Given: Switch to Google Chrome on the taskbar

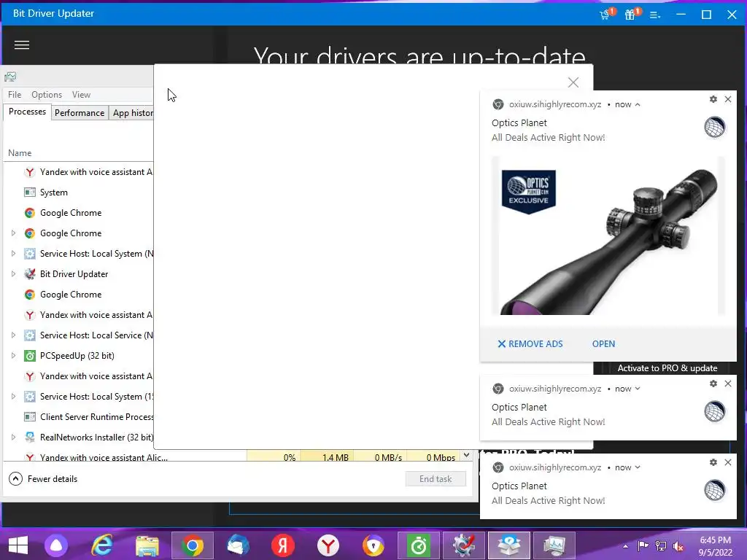Looking at the screenshot, I should pos(193,545).
